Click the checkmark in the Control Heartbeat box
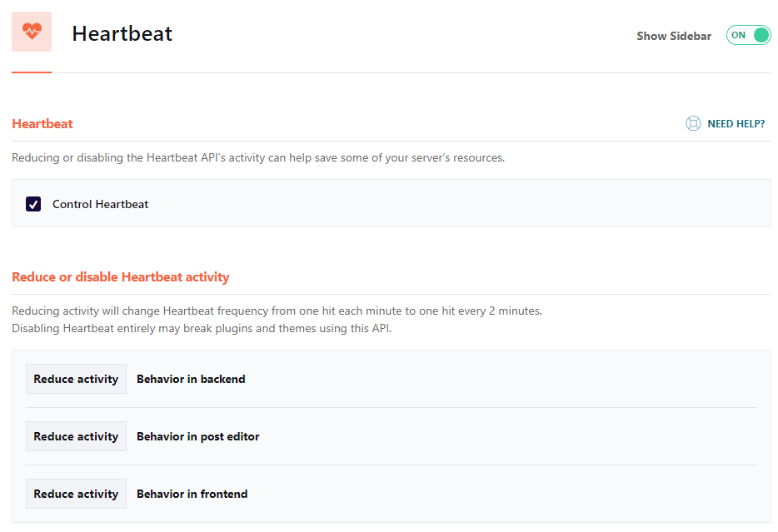The height and width of the screenshot is (532, 778). pos(32,203)
